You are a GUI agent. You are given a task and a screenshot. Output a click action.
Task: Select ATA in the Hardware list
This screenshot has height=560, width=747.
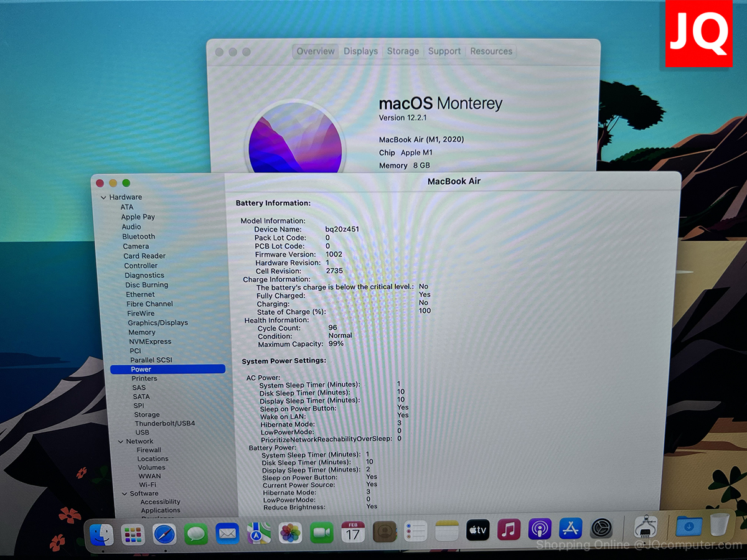[127, 207]
